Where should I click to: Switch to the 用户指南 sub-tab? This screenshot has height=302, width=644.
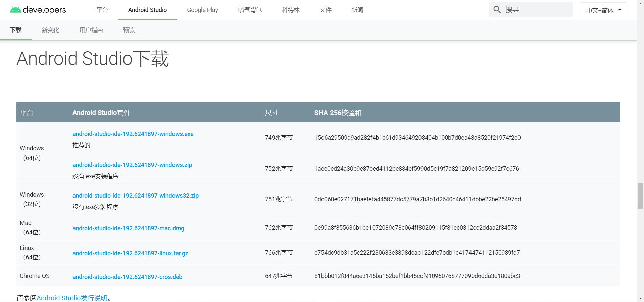[91, 30]
